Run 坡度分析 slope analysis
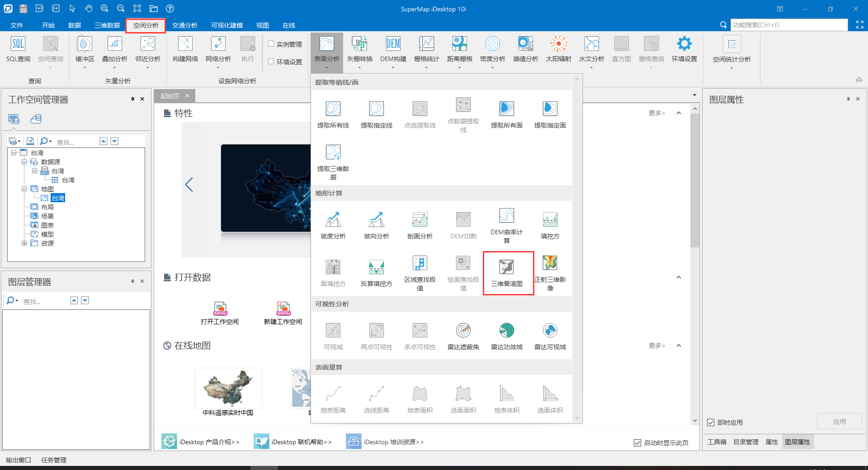Image resolution: width=868 pixels, height=470 pixels. click(333, 225)
